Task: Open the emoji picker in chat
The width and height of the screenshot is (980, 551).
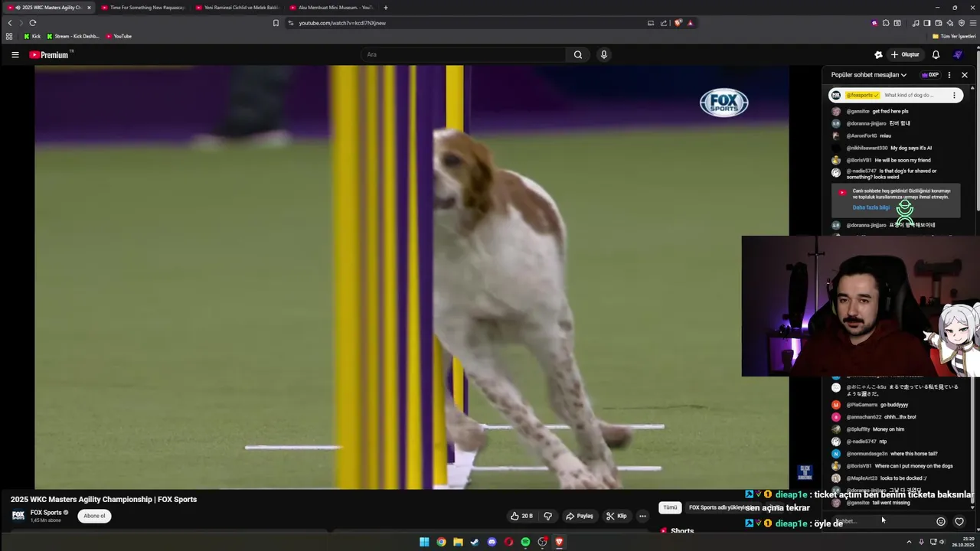Action: 941,522
